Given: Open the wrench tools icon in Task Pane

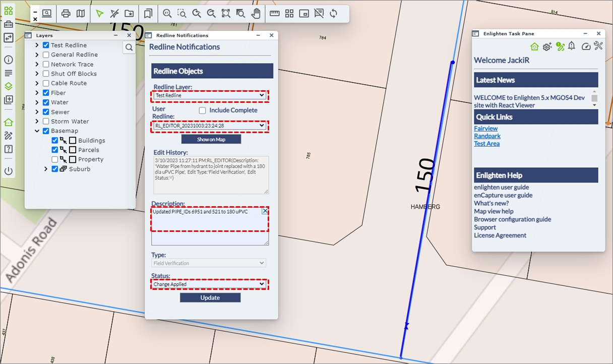Looking at the screenshot, I should [x=598, y=46].
